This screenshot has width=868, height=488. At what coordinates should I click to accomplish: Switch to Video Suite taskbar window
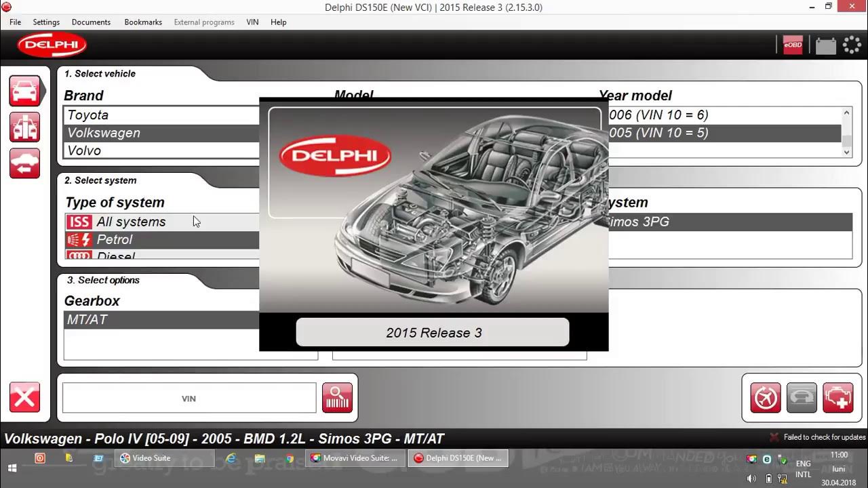(163, 458)
